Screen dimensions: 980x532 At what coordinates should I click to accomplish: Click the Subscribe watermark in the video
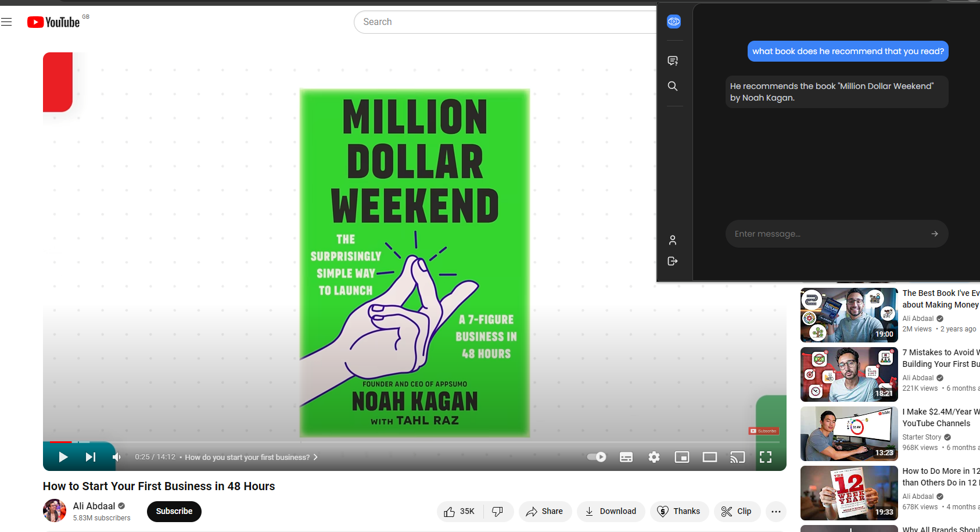coord(764,431)
